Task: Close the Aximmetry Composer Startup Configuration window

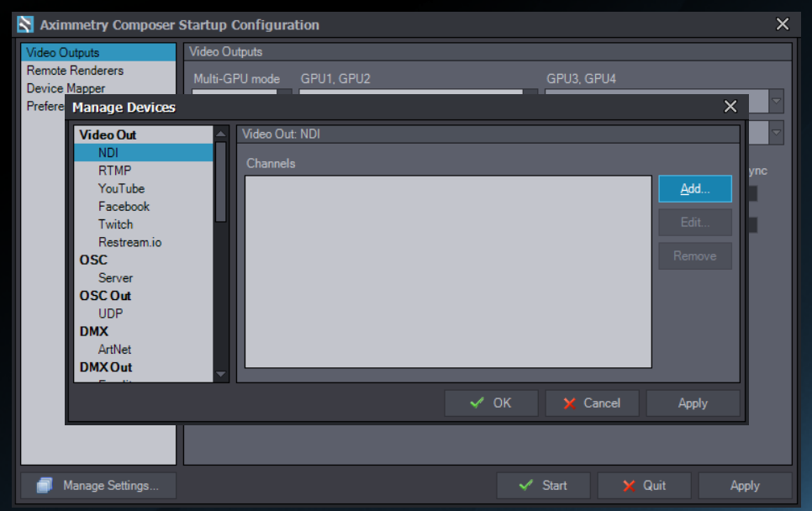Action: [x=783, y=24]
